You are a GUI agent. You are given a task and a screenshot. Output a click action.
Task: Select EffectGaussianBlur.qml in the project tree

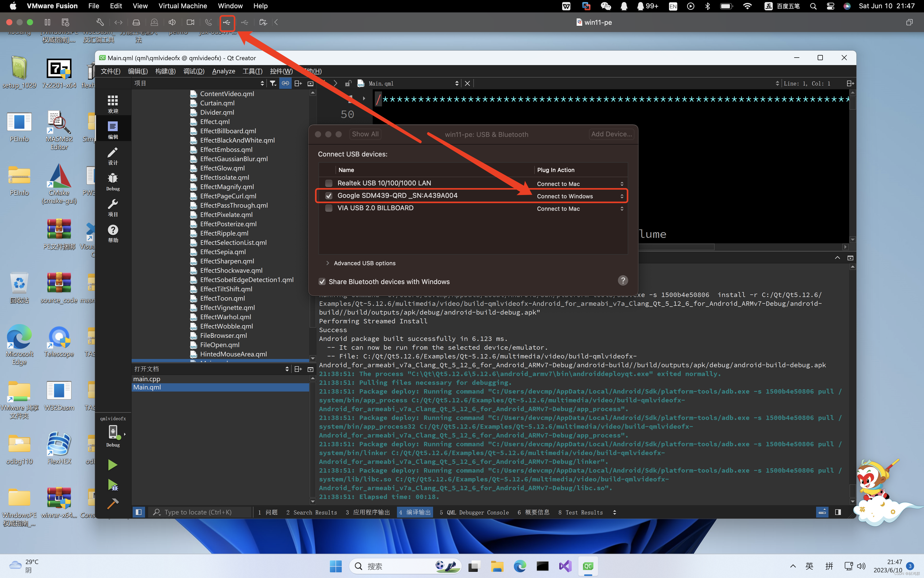234,159
